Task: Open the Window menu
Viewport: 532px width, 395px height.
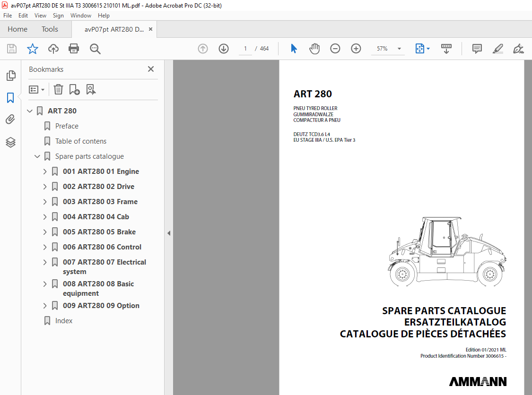Action: (x=81, y=16)
